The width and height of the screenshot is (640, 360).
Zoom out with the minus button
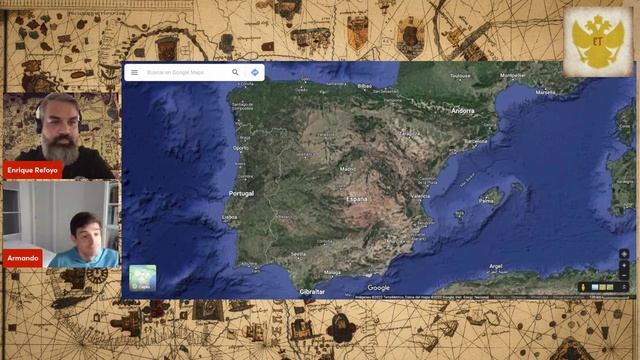(x=624, y=275)
